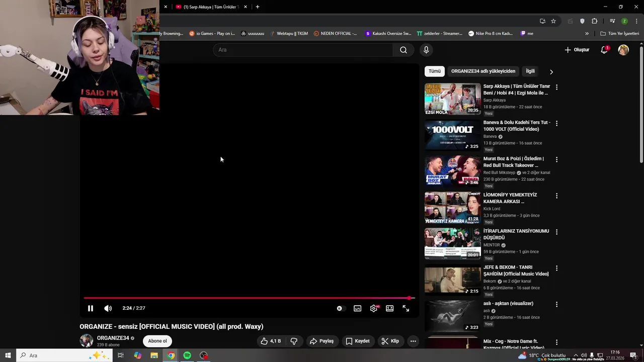Switch to theater mode

[x=389, y=308]
